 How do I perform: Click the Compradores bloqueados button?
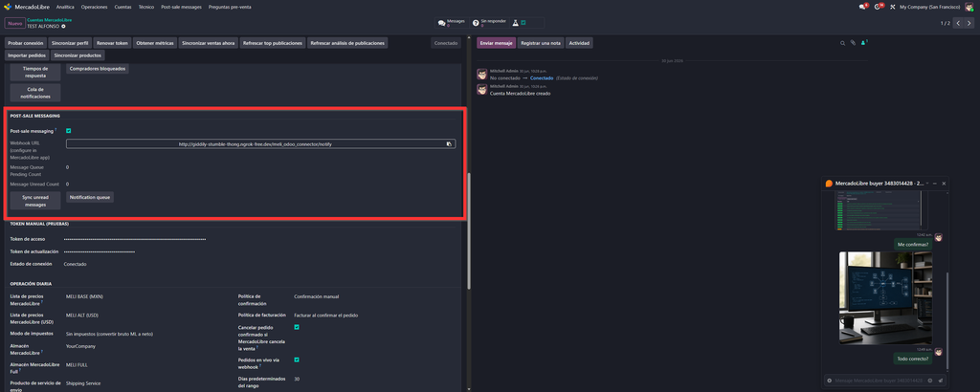click(98, 68)
